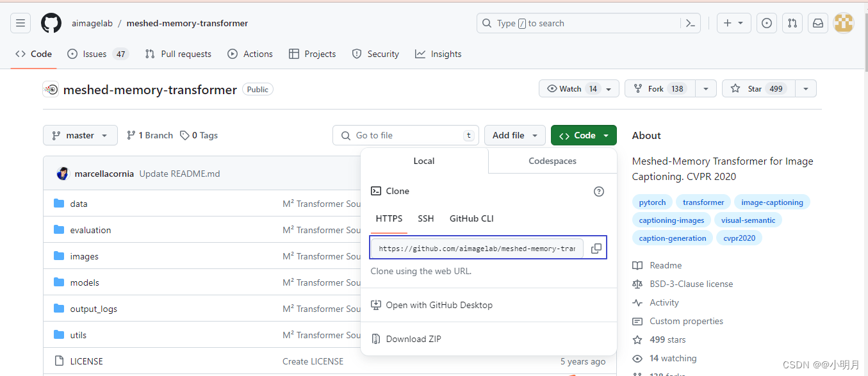868x376 pixels.
Task: Open the meshed-memory-transformer breadcrumb link
Action: coord(187,24)
